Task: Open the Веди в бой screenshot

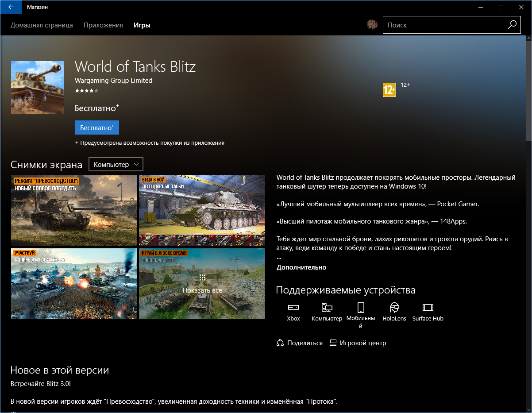Action: [202, 210]
